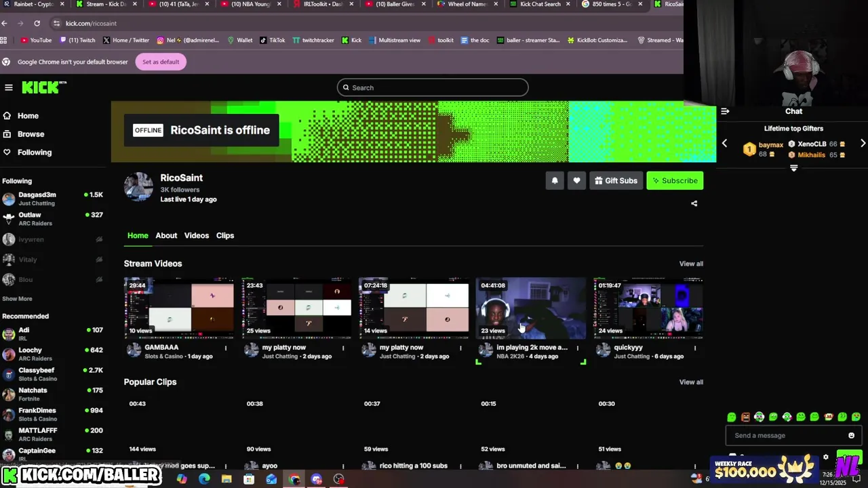Viewport: 868px width, 488px height.
Task: Collapse chat using the icon beside Chat
Action: click(725, 111)
